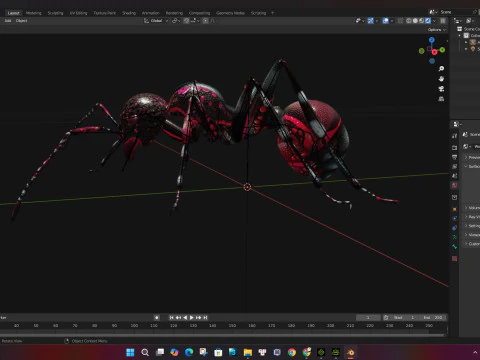Click the red X axis on navigation gizmo

(x=434, y=52)
